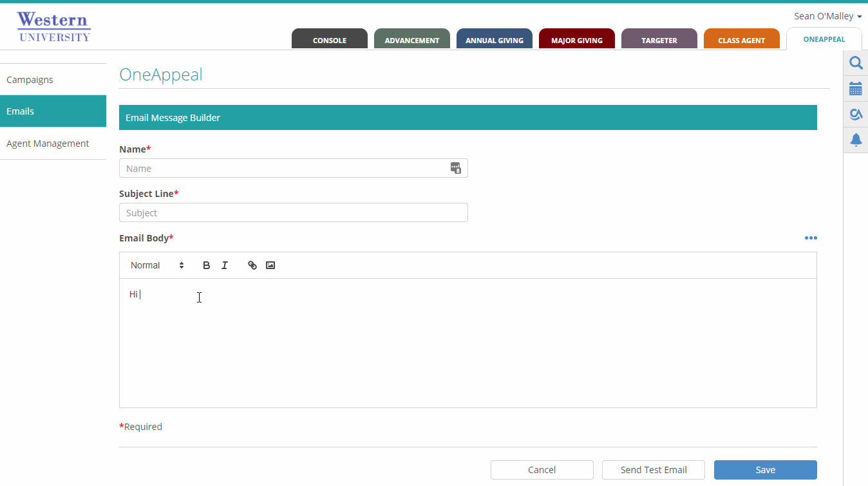Switch to the Major Giving tab
Viewport: 868px width, 486px height.
pyautogui.click(x=576, y=39)
